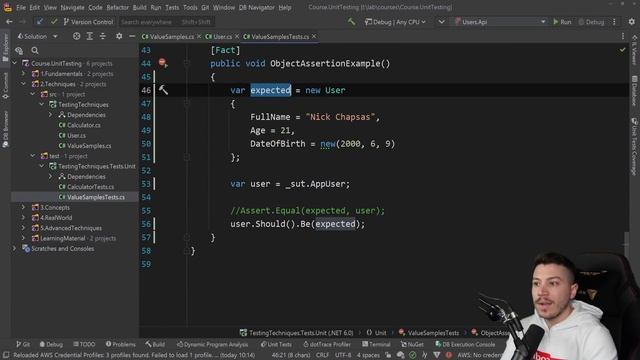Click the Search everywhere field
640x360 pixels.
click(166, 22)
